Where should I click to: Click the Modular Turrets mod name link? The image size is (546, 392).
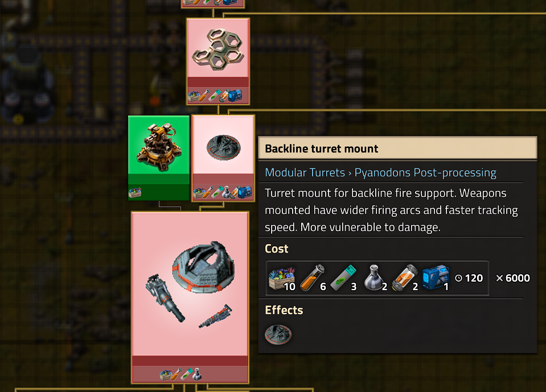click(x=305, y=172)
